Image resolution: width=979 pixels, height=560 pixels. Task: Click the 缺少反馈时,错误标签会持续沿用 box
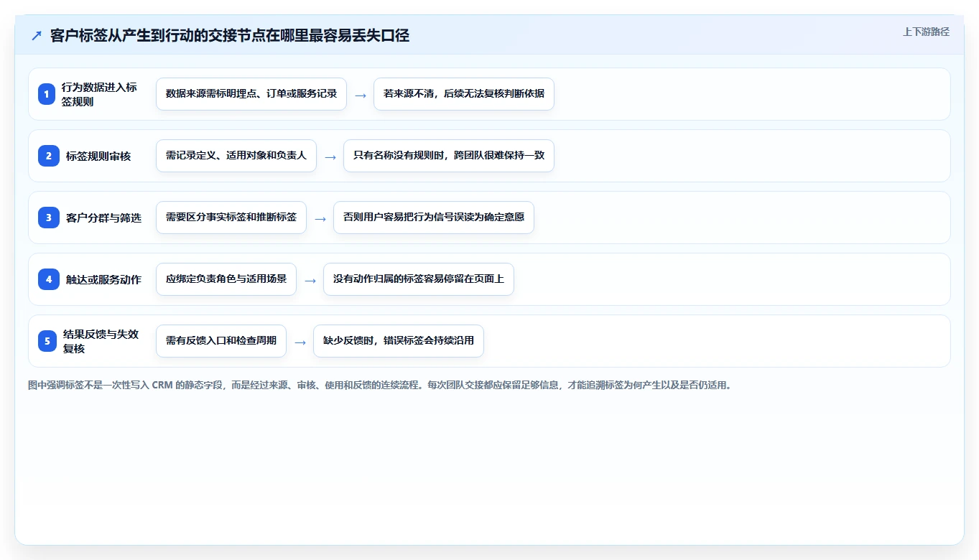pyautogui.click(x=399, y=341)
